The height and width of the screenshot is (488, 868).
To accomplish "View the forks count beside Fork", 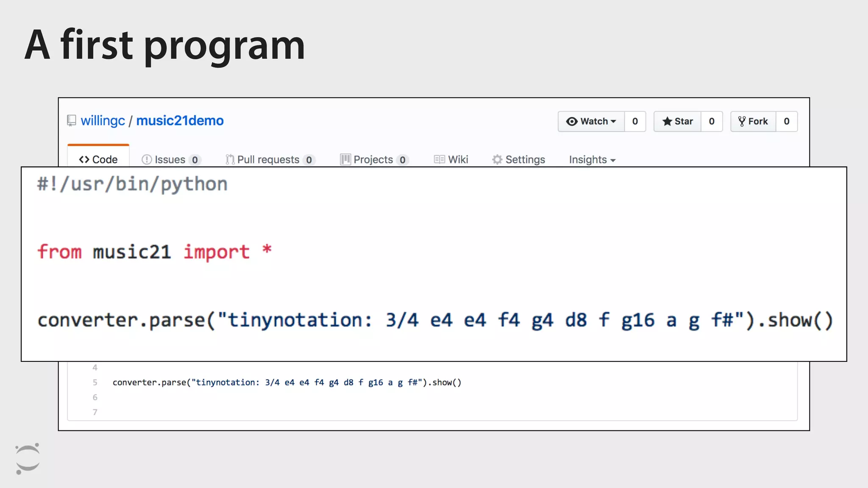I will click(787, 122).
